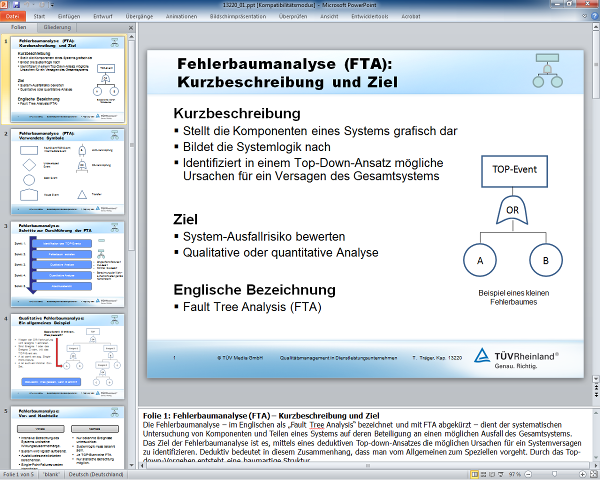Click language Deutsch (Deutschland) in status bar
This screenshot has width=600, height=480.
(x=109, y=473)
